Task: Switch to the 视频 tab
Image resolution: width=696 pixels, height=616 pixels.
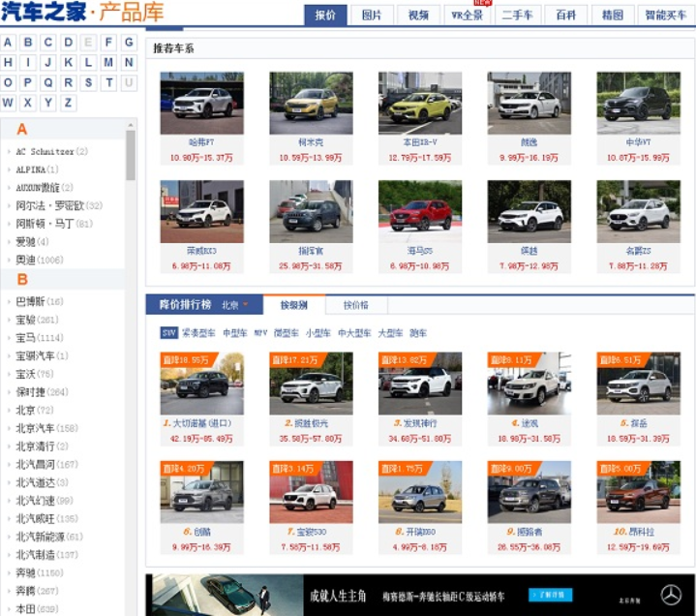Action: [418, 15]
